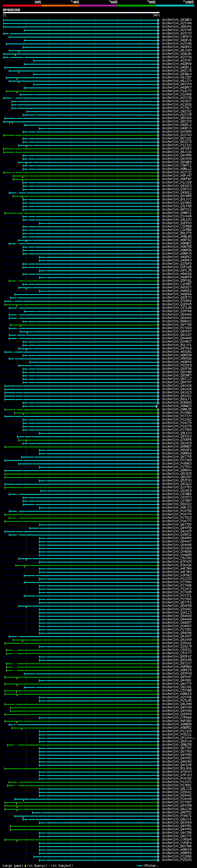Screen dimensions: 197x868
Task: Select the UniRef100_P04778 label
Action: click(177, 514)
